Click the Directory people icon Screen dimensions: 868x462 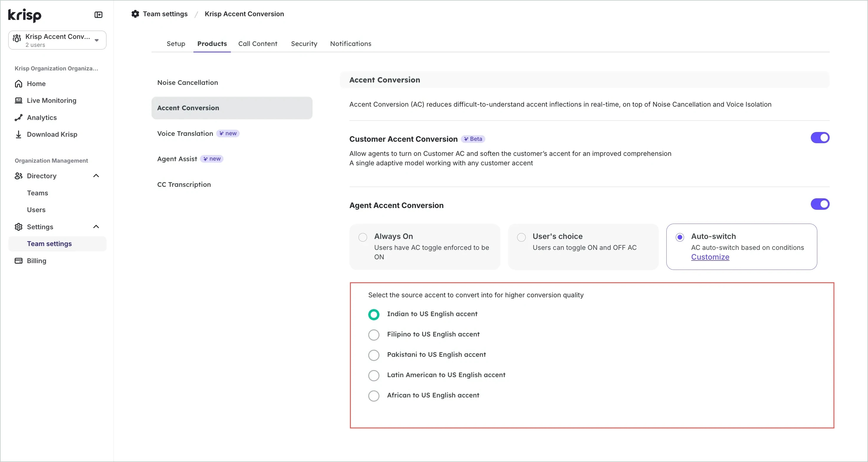click(19, 176)
